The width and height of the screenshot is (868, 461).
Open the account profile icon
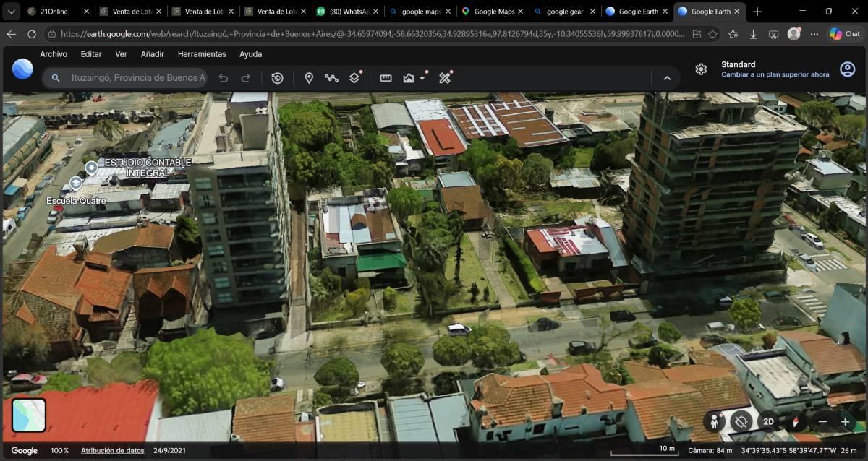coord(847,69)
